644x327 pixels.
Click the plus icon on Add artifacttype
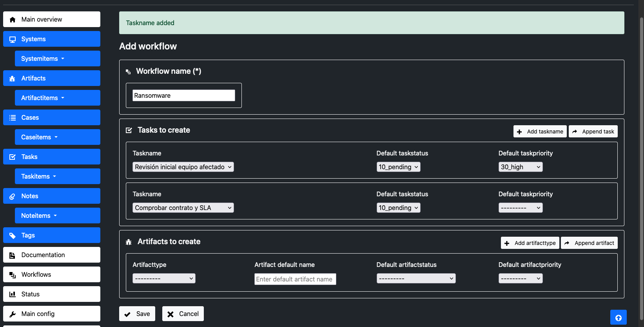pos(507,243)
